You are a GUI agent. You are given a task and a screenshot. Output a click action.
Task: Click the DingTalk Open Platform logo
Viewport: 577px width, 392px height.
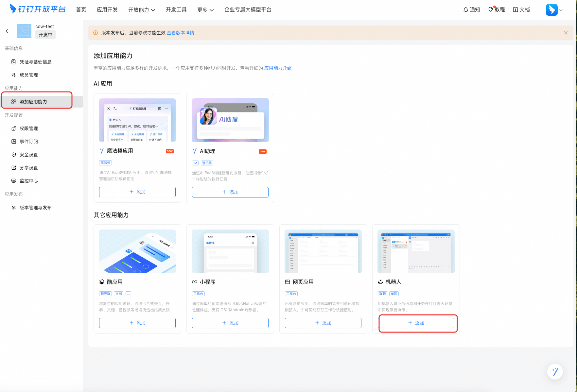tap(38, 9)
